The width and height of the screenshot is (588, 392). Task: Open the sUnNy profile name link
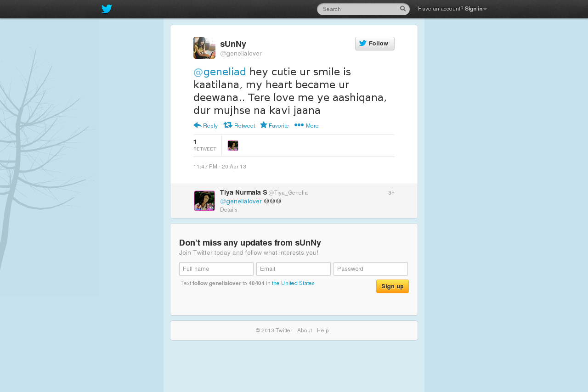233,44
